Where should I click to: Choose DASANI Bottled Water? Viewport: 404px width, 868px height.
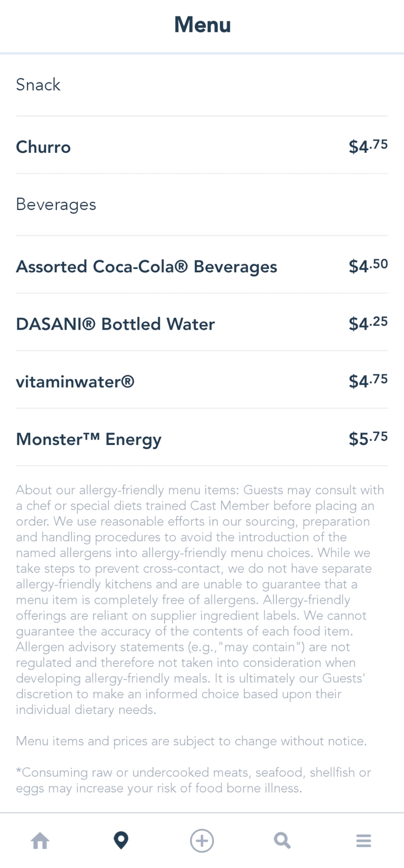pos(115,324)
